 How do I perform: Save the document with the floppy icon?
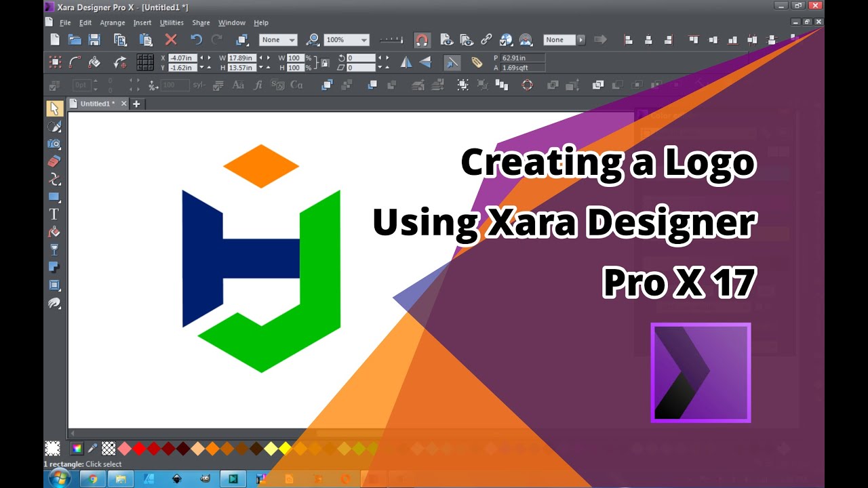point(94,40)
